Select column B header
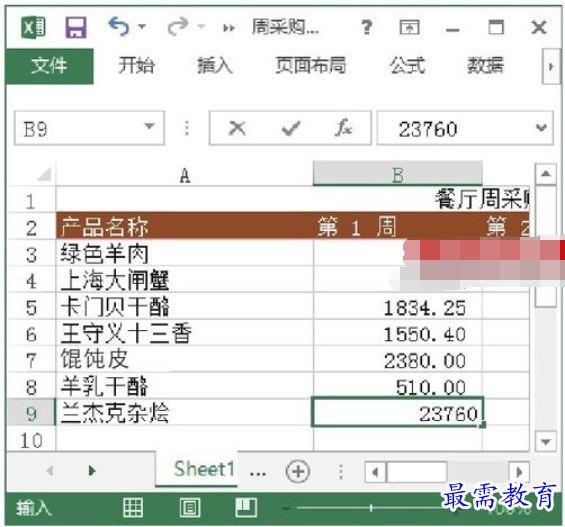The height and width of the screenshot is (527, 565). click(x=398, y=174)
